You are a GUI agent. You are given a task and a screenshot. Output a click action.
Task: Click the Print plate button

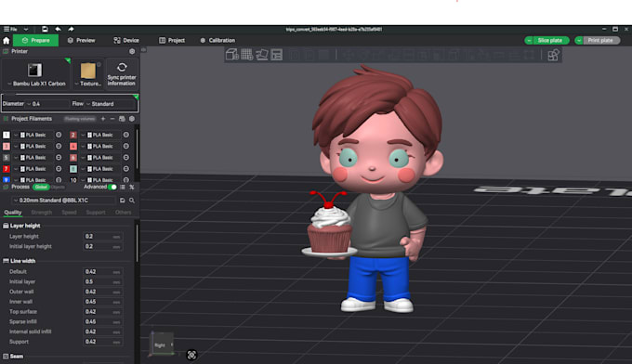601,40
